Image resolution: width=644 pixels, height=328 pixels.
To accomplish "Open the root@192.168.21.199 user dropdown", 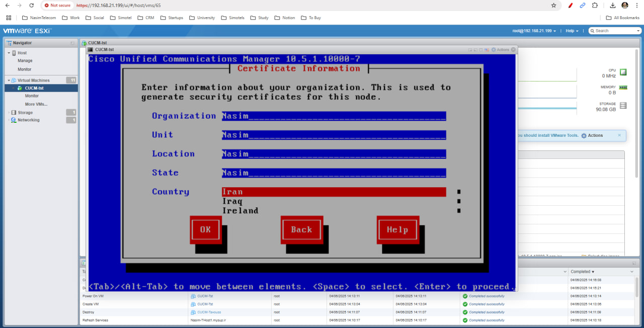I will click(534, 31).
